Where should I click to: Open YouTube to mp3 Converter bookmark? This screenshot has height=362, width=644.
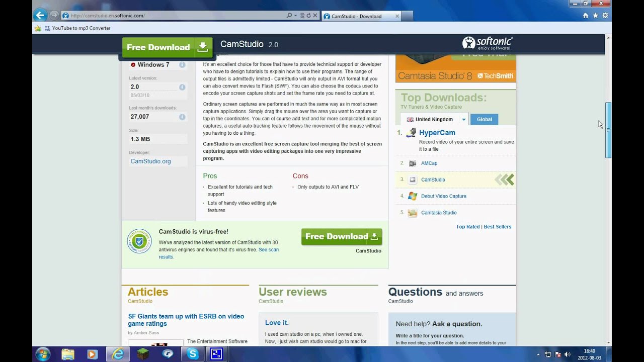pyautogui.click(x=77, y=28)
